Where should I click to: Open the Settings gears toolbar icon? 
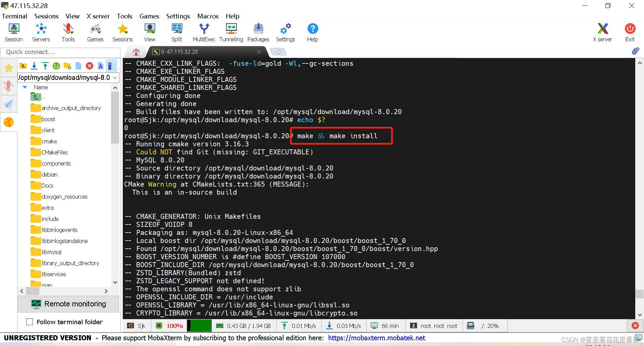(x=285, y=33)
